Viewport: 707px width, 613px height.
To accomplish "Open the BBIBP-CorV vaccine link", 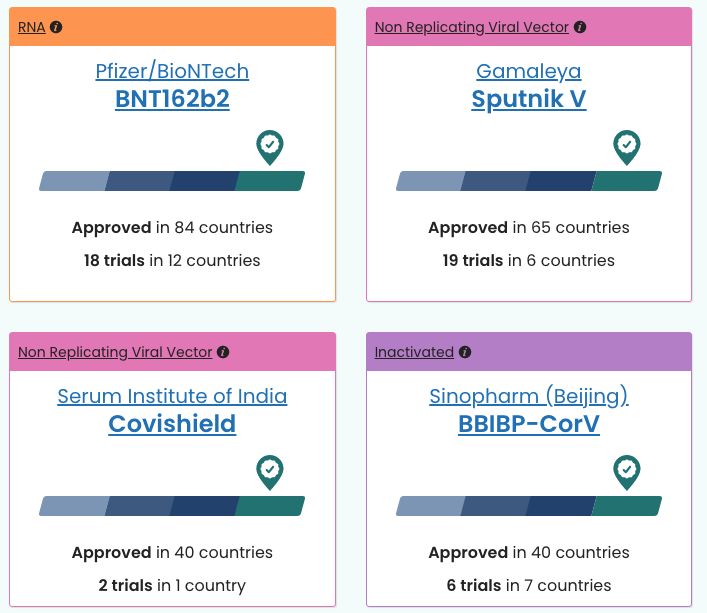I will point(529,424).
